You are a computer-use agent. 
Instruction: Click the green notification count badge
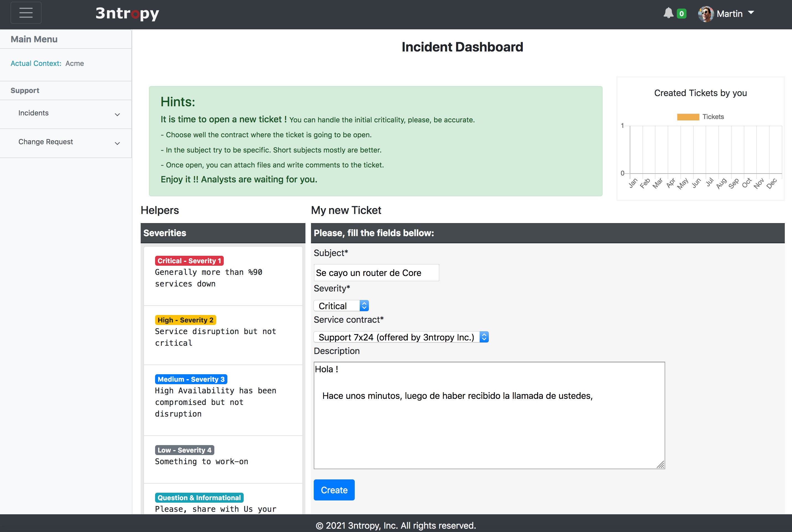[681, 14]
